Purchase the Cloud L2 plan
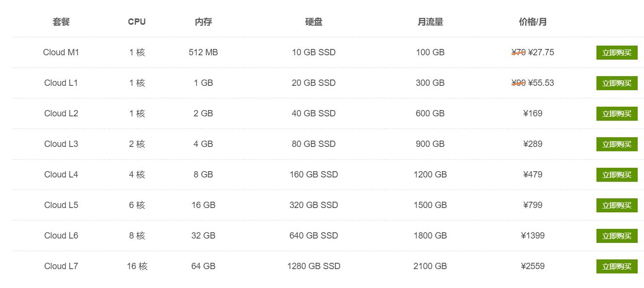644x288 pixels. 616,113
